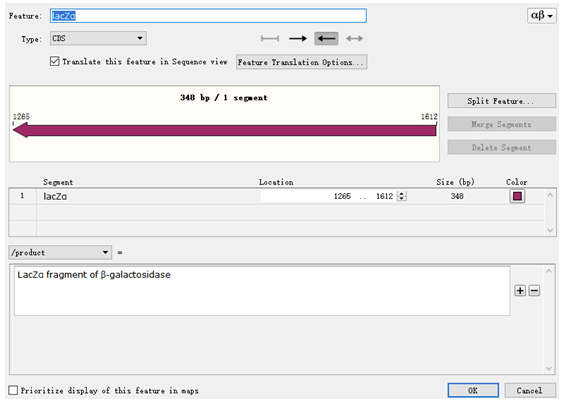562x400 pixels.
Task: Click the row number 1 cell
Action: [22, 196]
